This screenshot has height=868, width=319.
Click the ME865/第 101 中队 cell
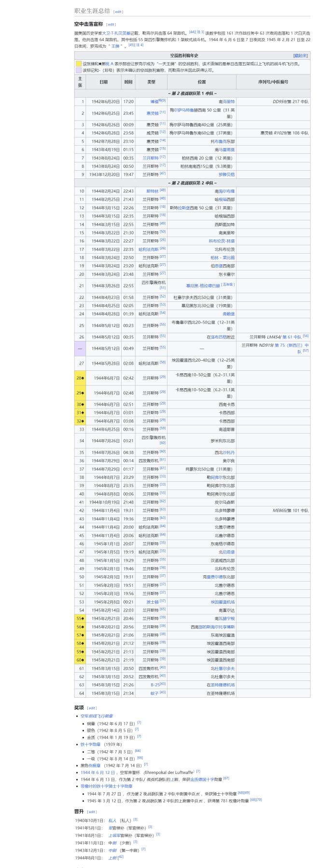coord(273,511)
